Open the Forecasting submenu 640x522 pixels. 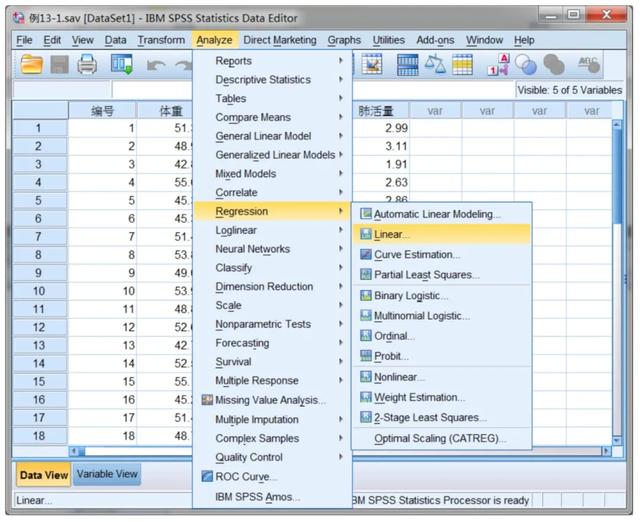tap(272, 343)
